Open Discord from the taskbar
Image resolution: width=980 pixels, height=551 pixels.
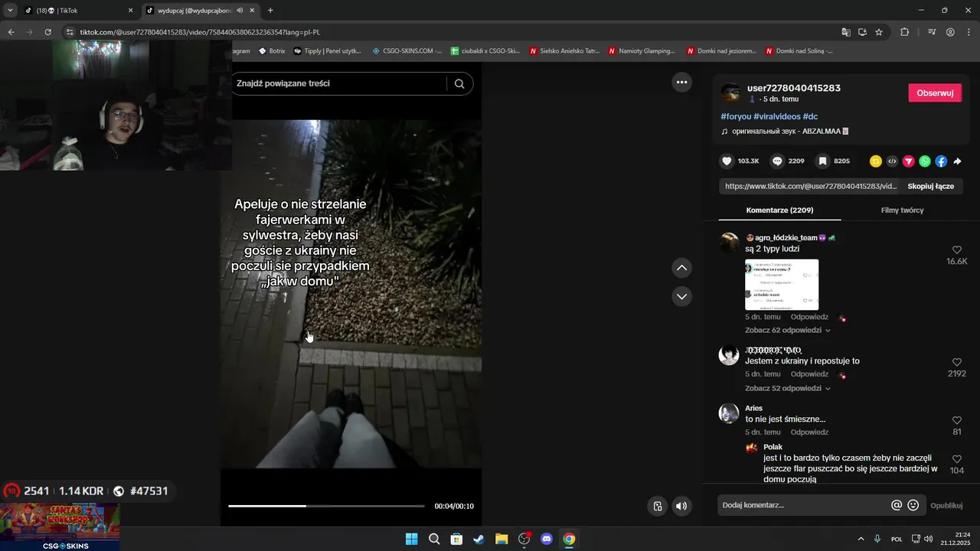pyautogui.click(x=547, y=539)
